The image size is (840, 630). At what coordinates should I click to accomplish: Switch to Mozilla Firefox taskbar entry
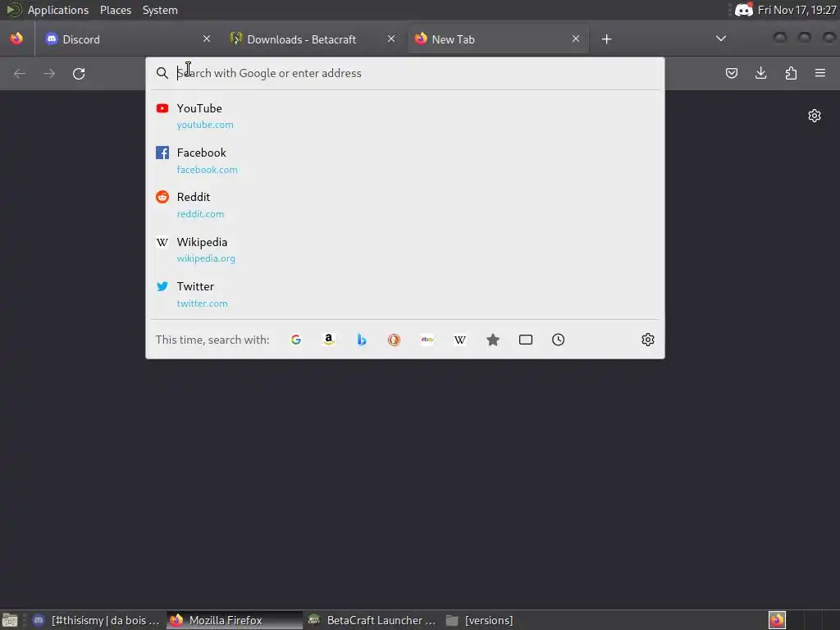235,620
